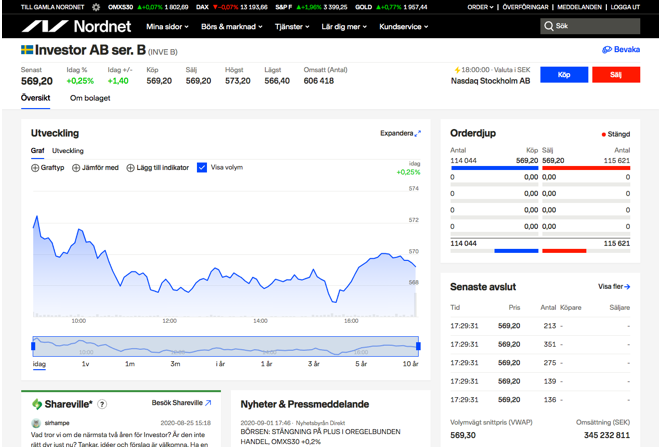Click the Lägg till indikator plus icon
The width and height of the screenshot is (659, 447).
(x=130, y=168)
